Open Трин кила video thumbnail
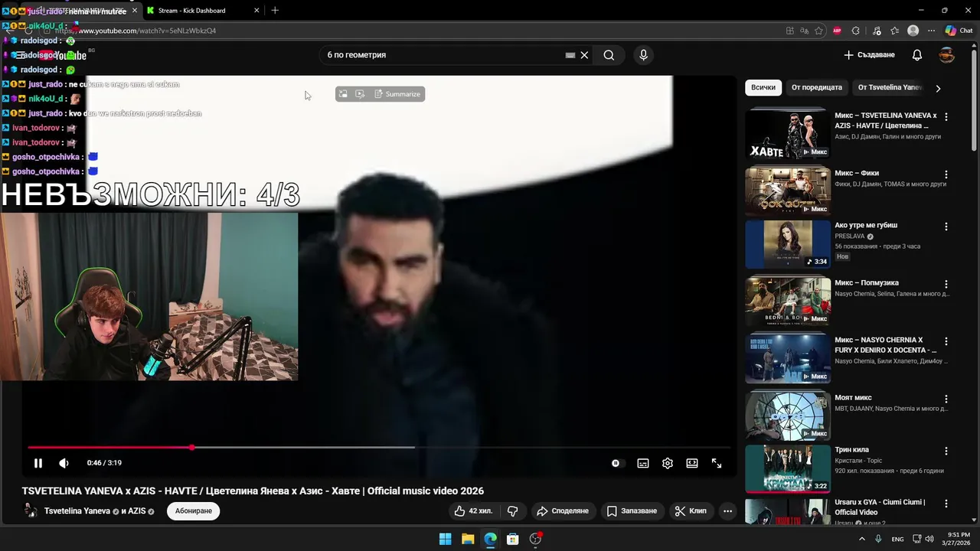Screen dimensions: 980x551 [x=788, y=468]
